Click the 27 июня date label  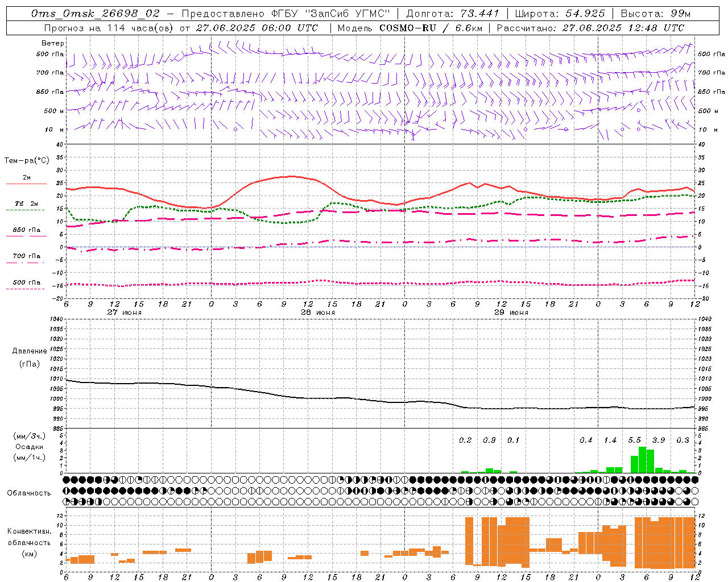(125, 312)
